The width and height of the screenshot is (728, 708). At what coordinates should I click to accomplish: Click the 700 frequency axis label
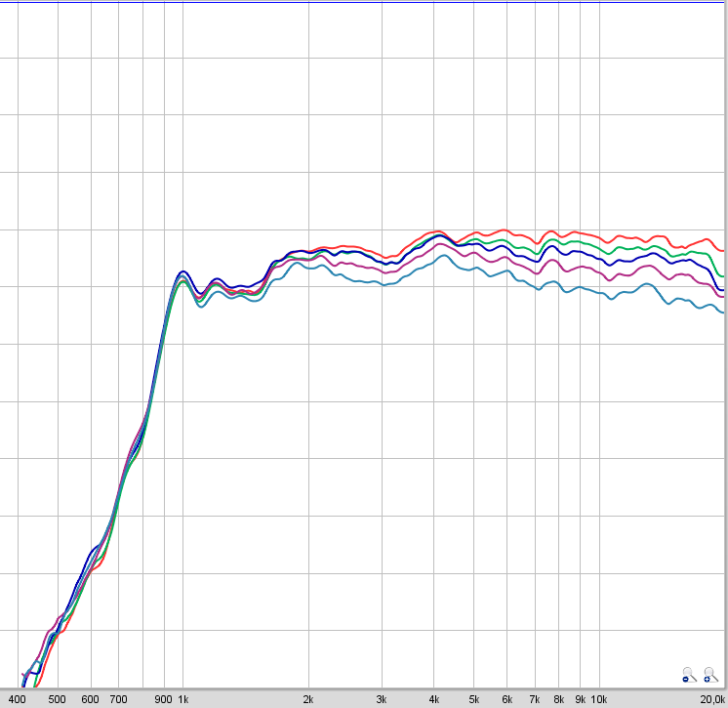pyautogui.click(x=118, y=699)
